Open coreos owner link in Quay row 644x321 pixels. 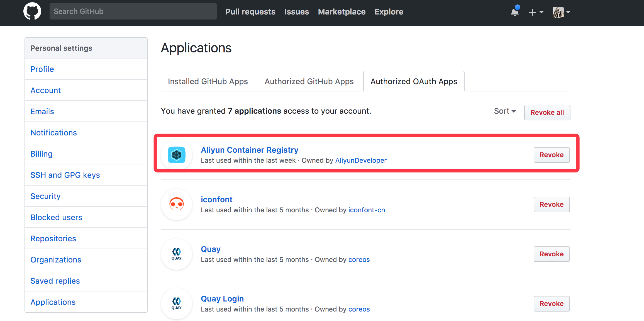359,260
